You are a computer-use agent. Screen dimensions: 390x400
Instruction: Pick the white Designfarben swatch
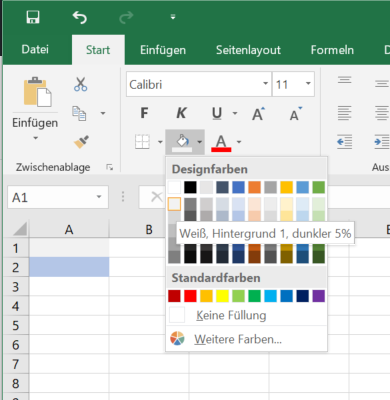coord(174,187)
